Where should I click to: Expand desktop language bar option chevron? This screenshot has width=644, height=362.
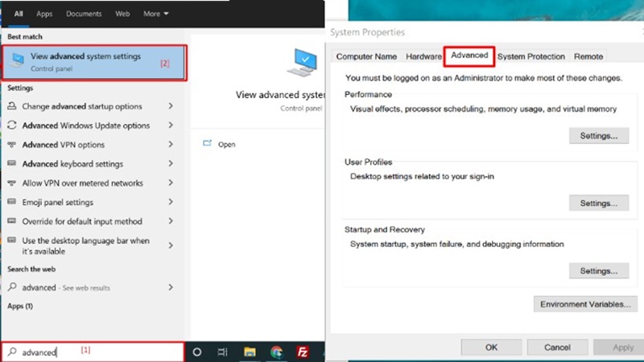(x=171, y=245)
